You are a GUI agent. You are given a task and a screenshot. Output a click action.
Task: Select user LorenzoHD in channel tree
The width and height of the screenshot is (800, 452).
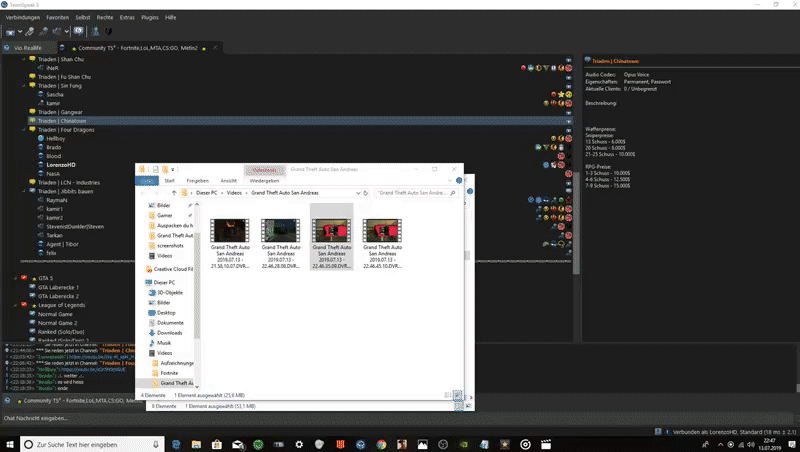pyautogui.click(x=62, y=164)
